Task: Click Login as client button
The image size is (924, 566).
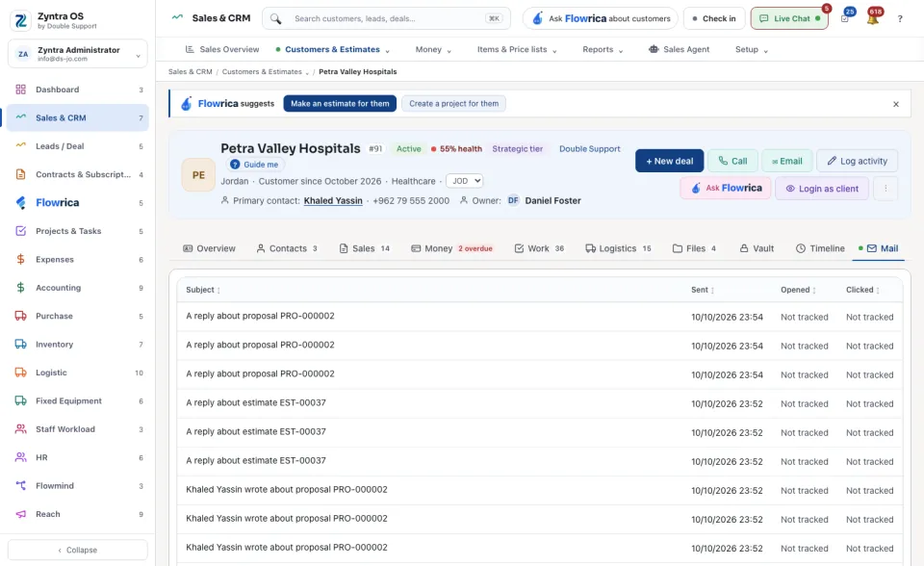Action: [822, 189]
